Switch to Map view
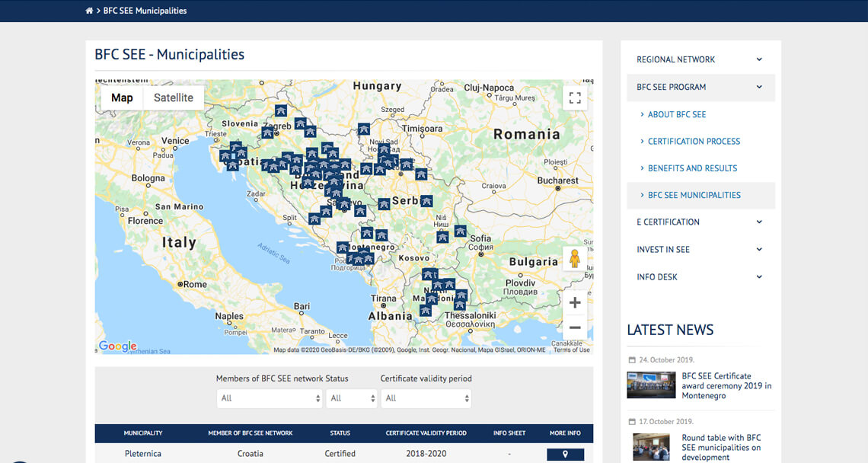868x463 pixels. click(122, 98)
